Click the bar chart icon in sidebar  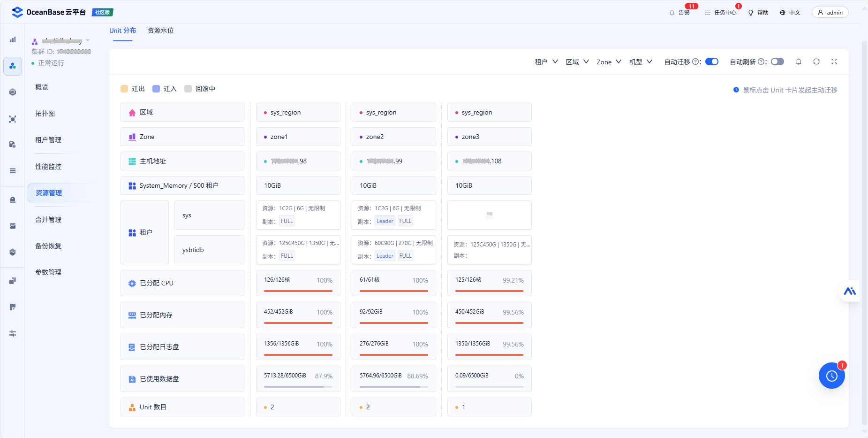(13, 40)
